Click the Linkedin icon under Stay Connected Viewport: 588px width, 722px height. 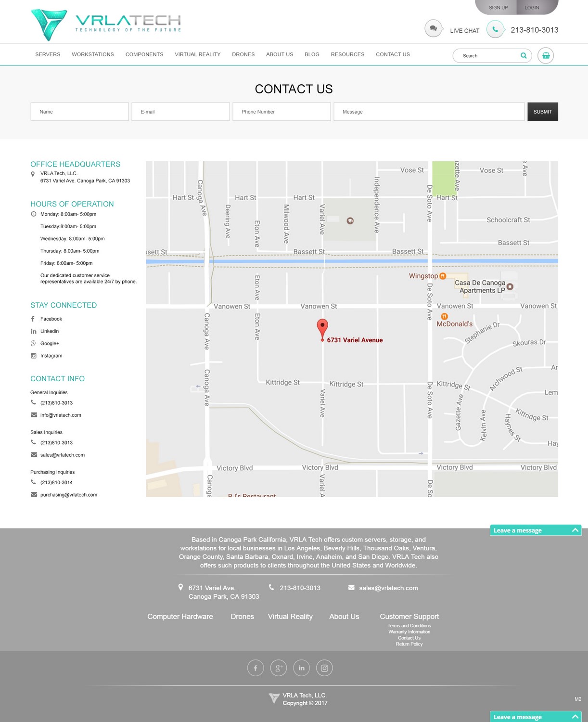pos(33,331)
